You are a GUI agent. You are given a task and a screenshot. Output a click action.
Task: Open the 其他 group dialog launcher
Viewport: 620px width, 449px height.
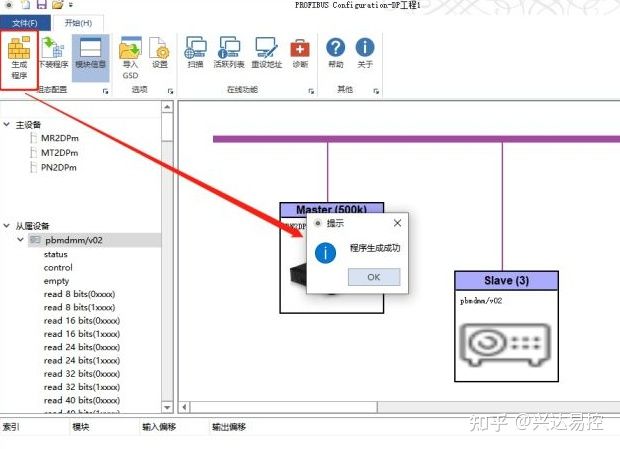pos(376,91)
